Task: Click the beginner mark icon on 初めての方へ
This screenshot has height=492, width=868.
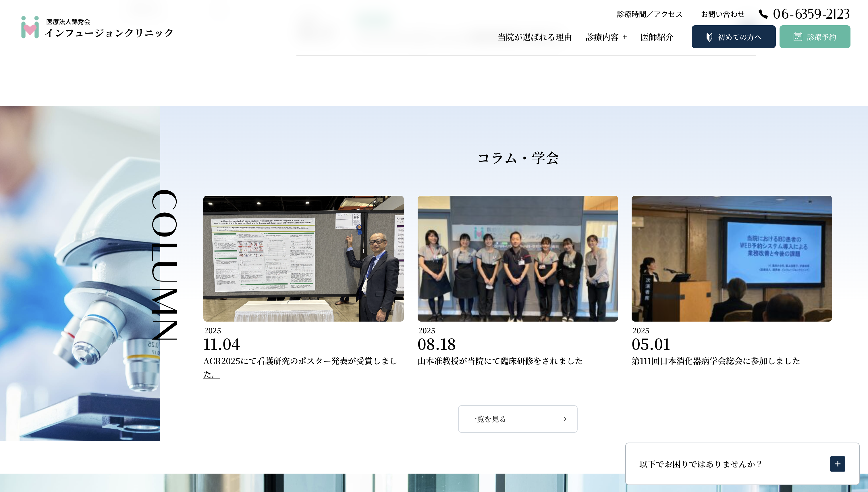Action: pyautogui.click(x=709, y=37)
